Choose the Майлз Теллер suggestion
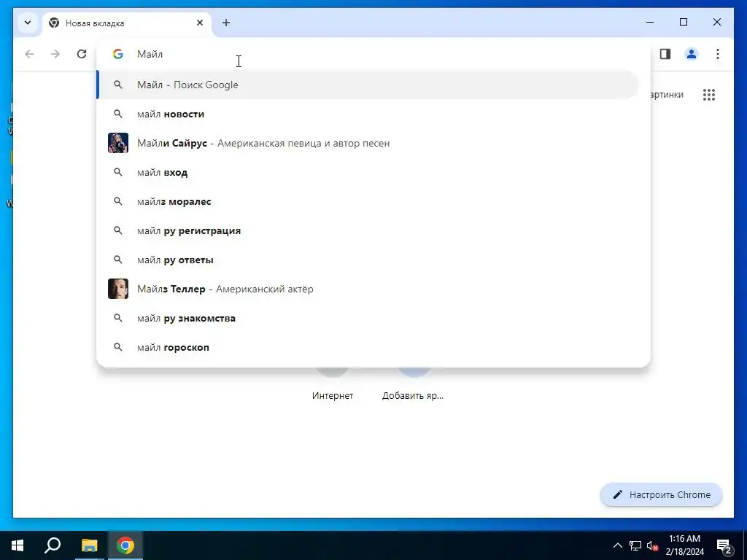 (368, 289)
